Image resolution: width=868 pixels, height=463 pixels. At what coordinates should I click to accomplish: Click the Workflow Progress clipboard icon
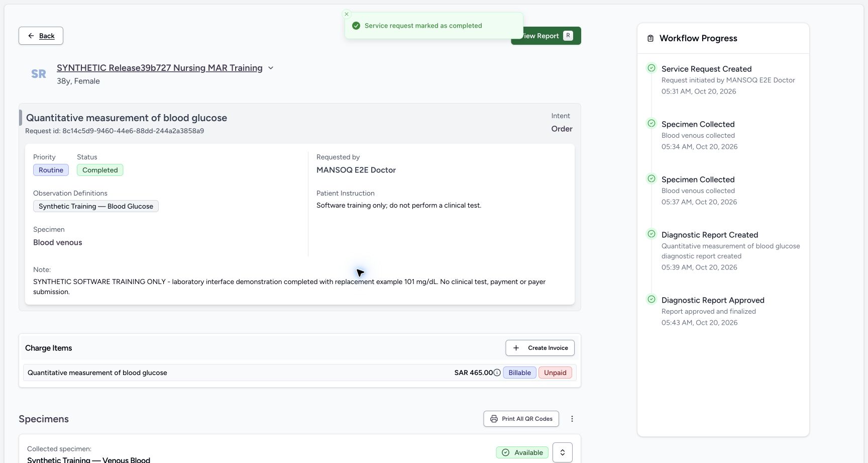650,38
